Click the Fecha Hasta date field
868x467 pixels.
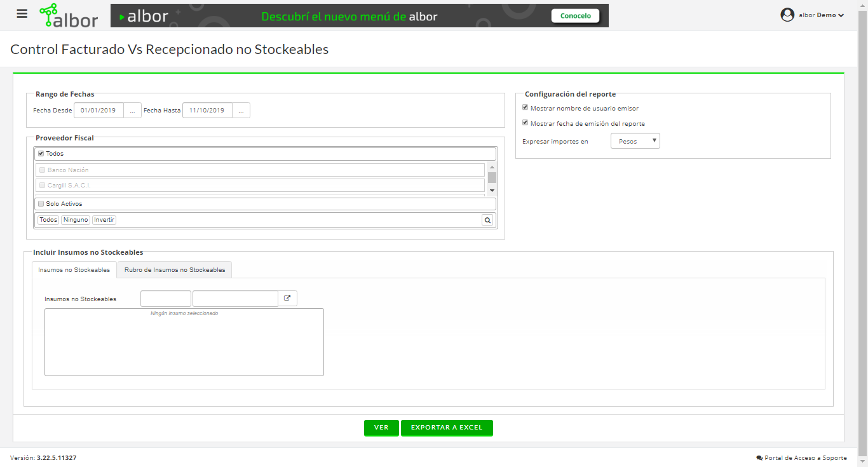click(207, 111)
